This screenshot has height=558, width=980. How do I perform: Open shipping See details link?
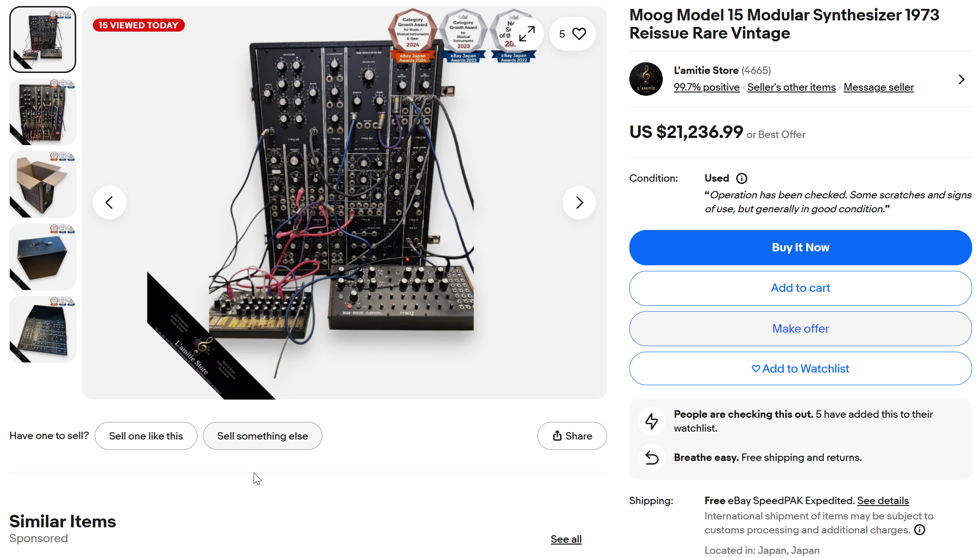point(883,501)
